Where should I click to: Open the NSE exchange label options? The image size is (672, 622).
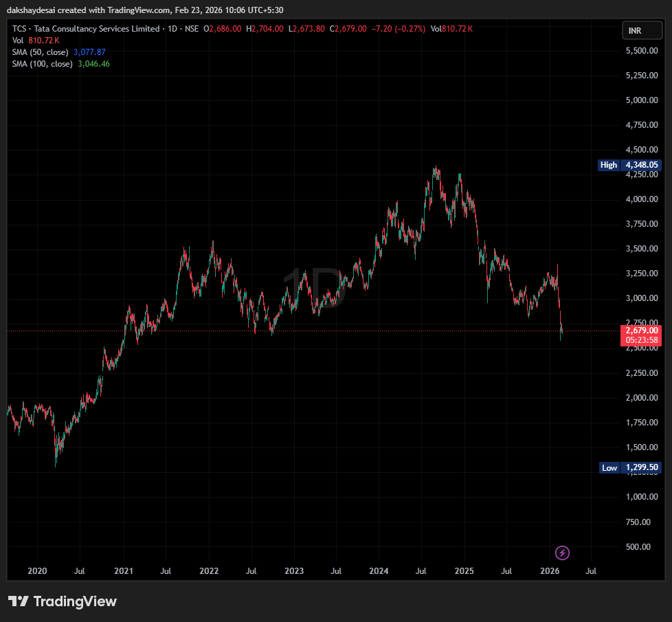[x=192, y=29]
